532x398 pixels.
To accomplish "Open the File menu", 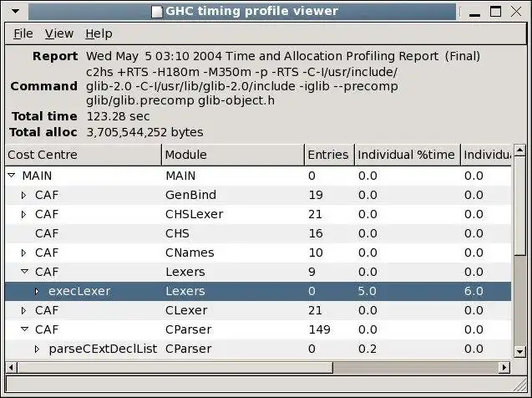I will 23,33.
